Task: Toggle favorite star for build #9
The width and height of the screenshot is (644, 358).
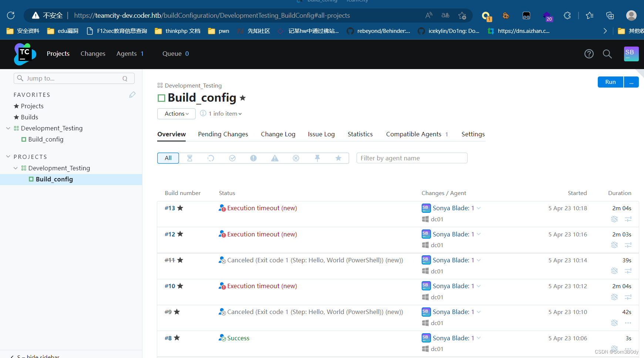Action: pos(177,312)
